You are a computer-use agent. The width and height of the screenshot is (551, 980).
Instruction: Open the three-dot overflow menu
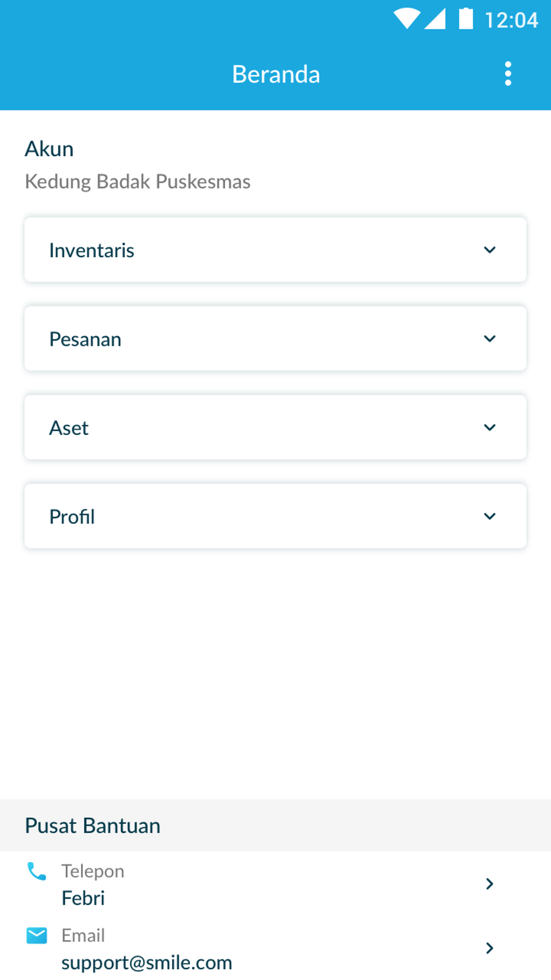[x=508, y=74]
